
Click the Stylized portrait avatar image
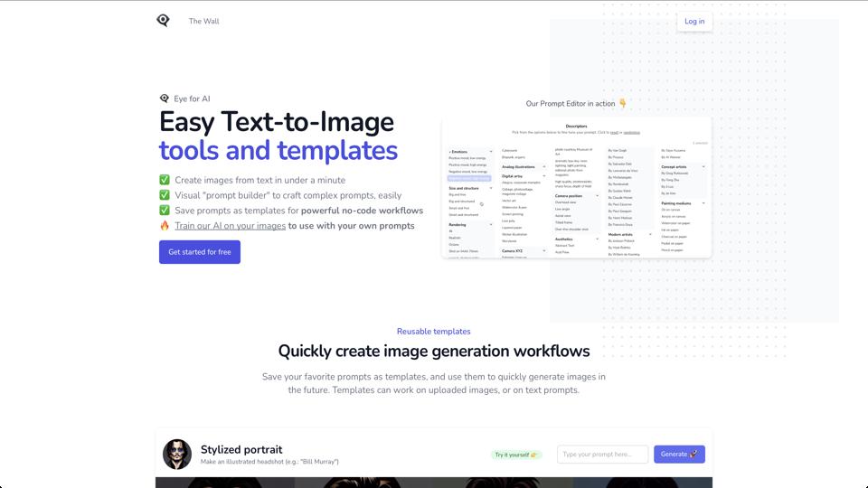click(177, 455)
